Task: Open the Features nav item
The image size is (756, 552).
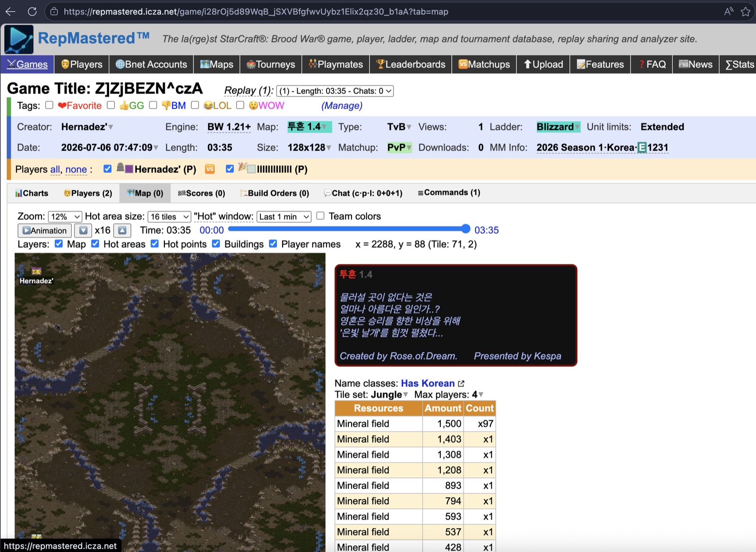Action: 600,64
